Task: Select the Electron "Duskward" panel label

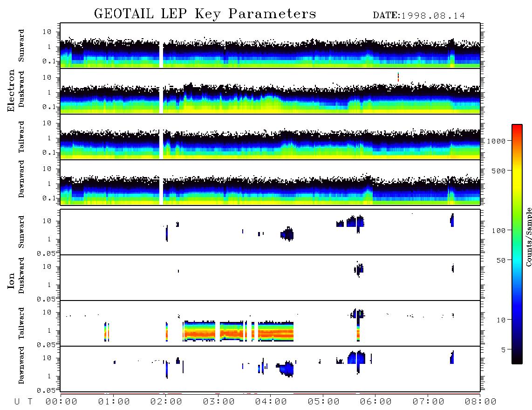Action: [21, 89]
